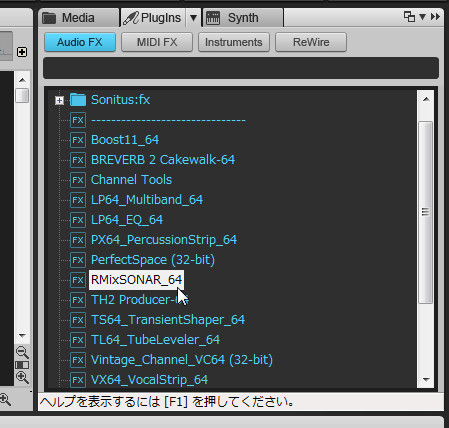Click the ReWire button
449x428 pixels.
point(311,42)
